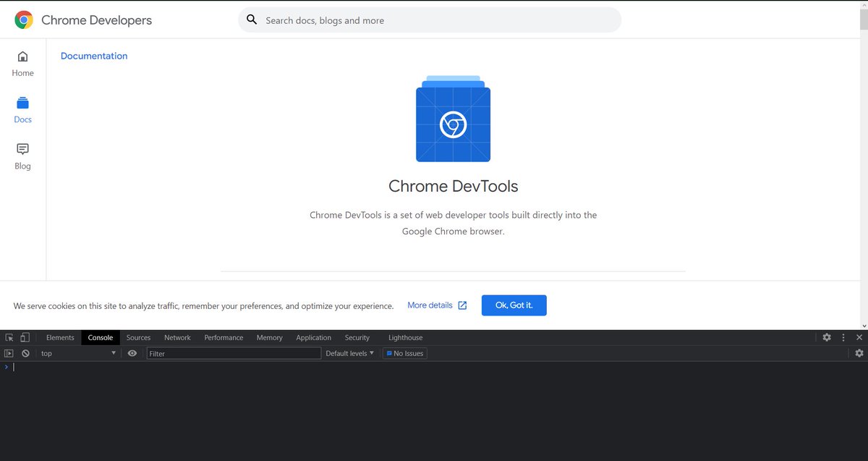The width and height of the screenshot is (868, 461).
Task: Select the Console tab
Action: click(x=101, y=337)
